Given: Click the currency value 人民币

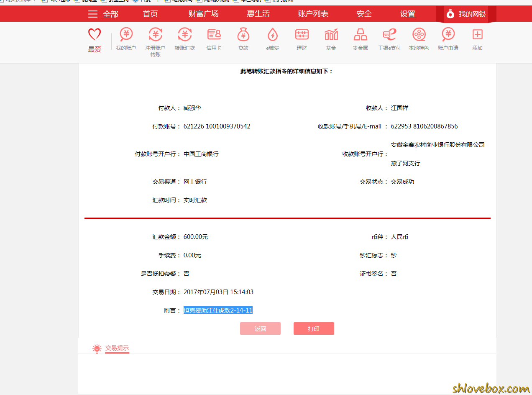Looking at the screenshot, I should tap(399, 236).
